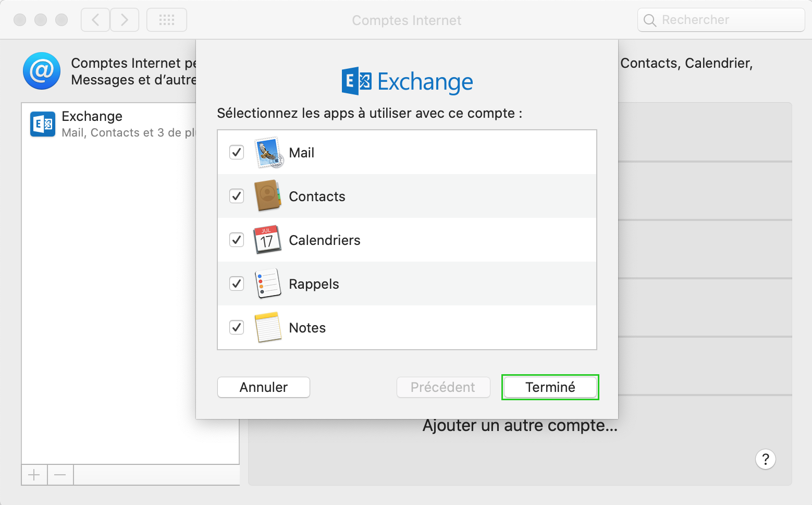Click 'Sélectionnez les apps à utiliser' text
Image resolution: width=812 pixels, height=505 pixels.
coord(370,113)
